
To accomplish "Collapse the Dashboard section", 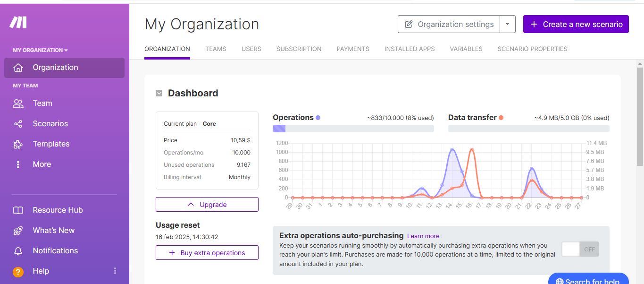I will (159, 93).
